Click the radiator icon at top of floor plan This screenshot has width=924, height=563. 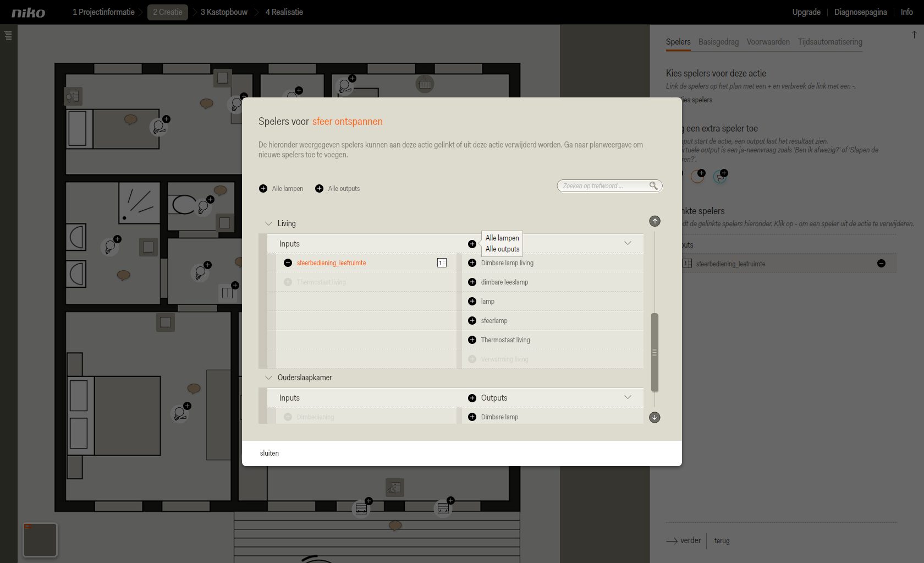(425, 84)
